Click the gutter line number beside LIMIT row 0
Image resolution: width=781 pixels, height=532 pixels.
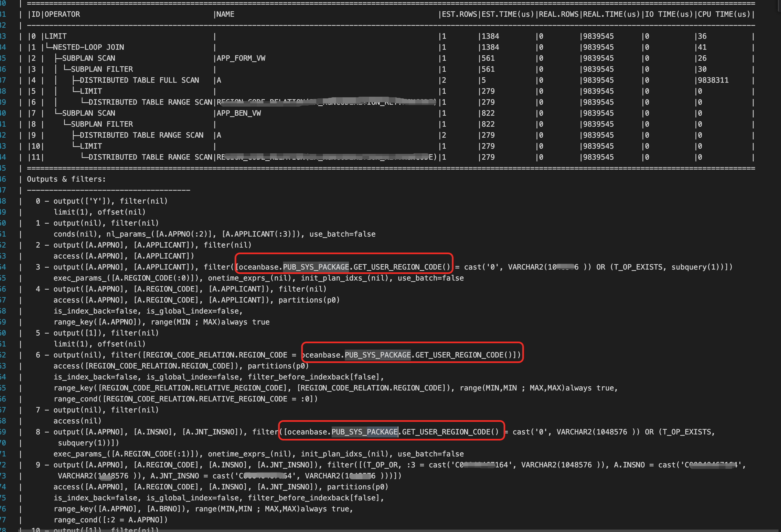point(3,36)
